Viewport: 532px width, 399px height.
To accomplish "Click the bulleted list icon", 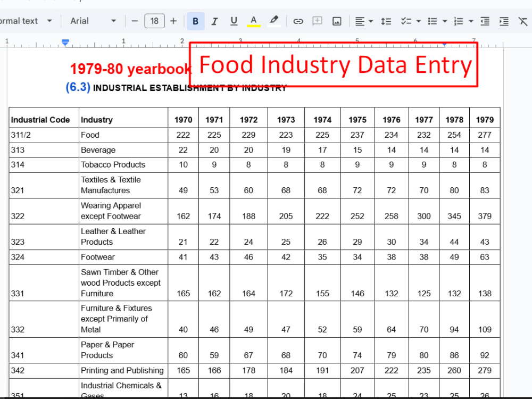I will (x=432, y=21).
